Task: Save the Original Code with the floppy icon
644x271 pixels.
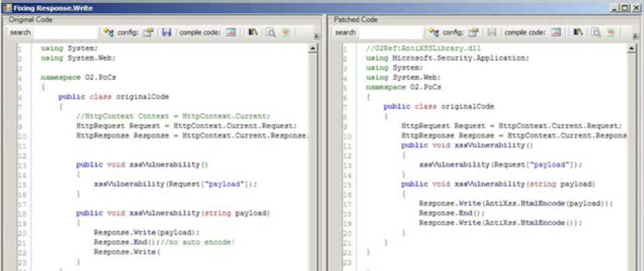Action: (166, 32)
